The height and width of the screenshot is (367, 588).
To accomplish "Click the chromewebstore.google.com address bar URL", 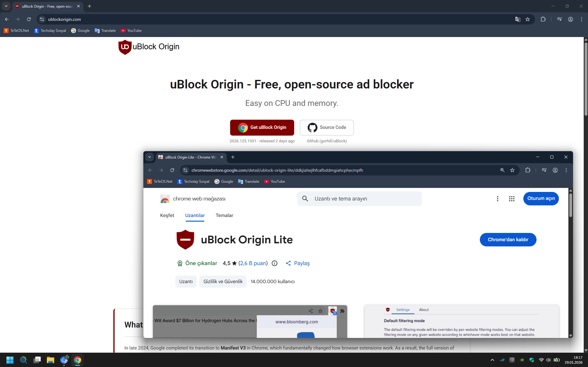I will click(277, 170).
